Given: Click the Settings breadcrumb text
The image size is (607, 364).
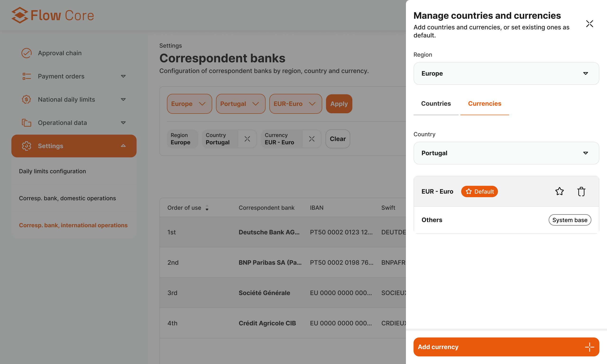Looking at the screenshot, I should tap(170, 46).
